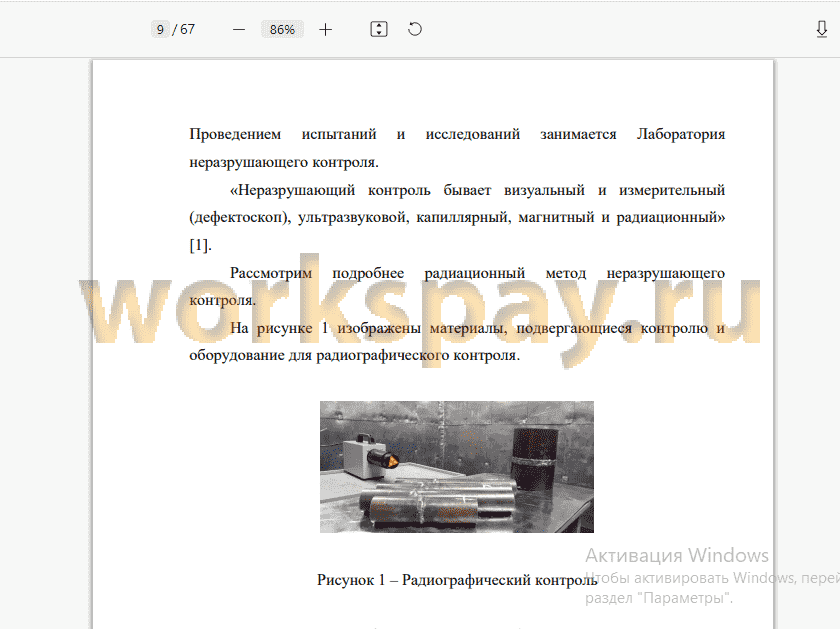This screenshot has width=840, height=629.
Task: Rotate the document with the circular arrow icon
Action: click(x=415, y=29)
